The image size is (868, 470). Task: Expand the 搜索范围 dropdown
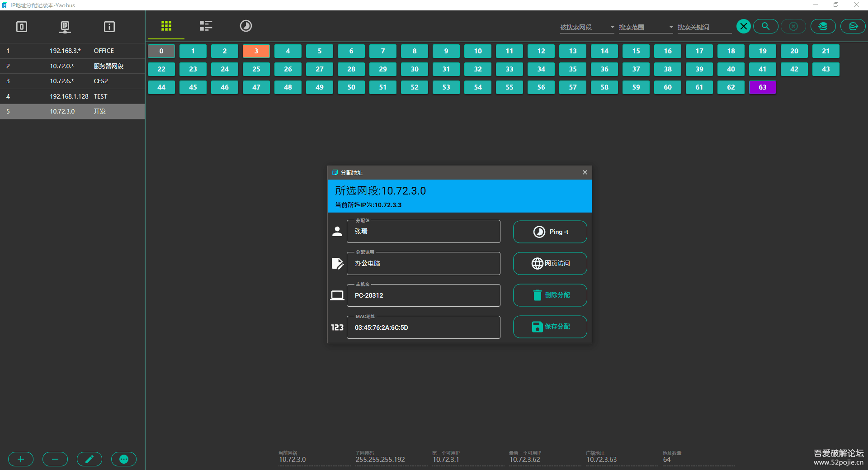646,27
